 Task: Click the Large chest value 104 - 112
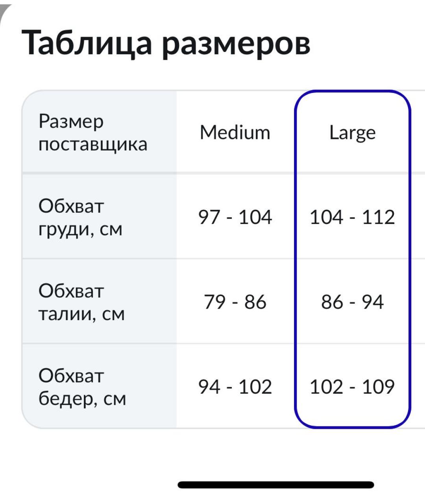352,217
